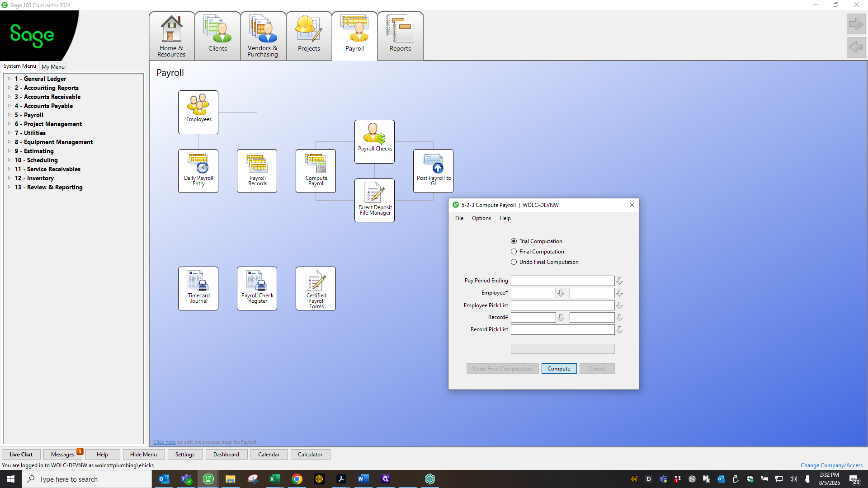Switch to the Home & Resources tab
Viewport: 868px width, 488px height.
pos(172,36)
